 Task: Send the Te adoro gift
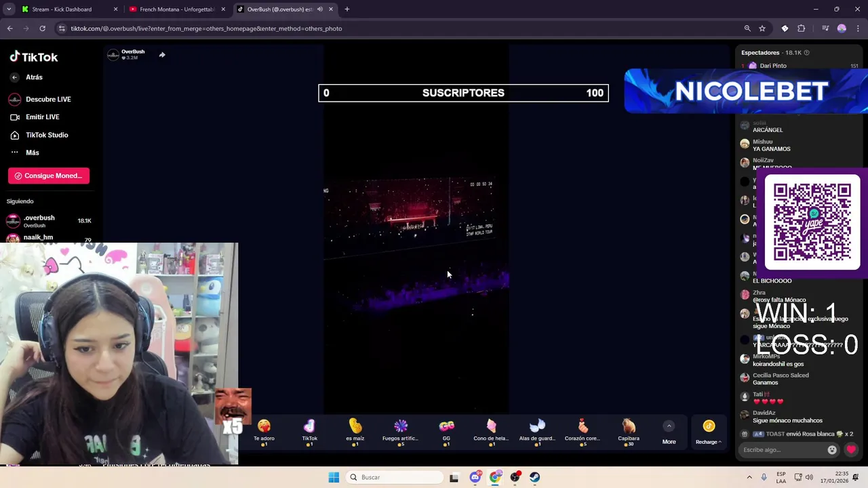tap(264, 431)
